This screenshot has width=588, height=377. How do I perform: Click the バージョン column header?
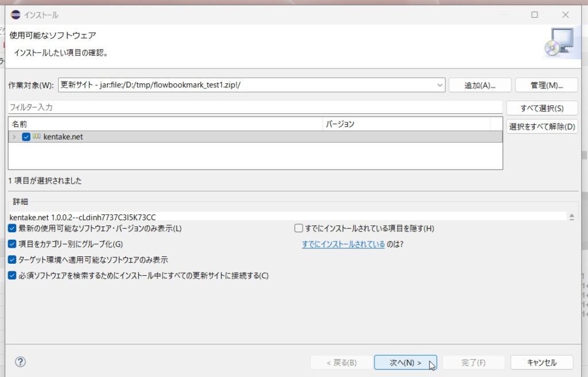tap(406, 124)
